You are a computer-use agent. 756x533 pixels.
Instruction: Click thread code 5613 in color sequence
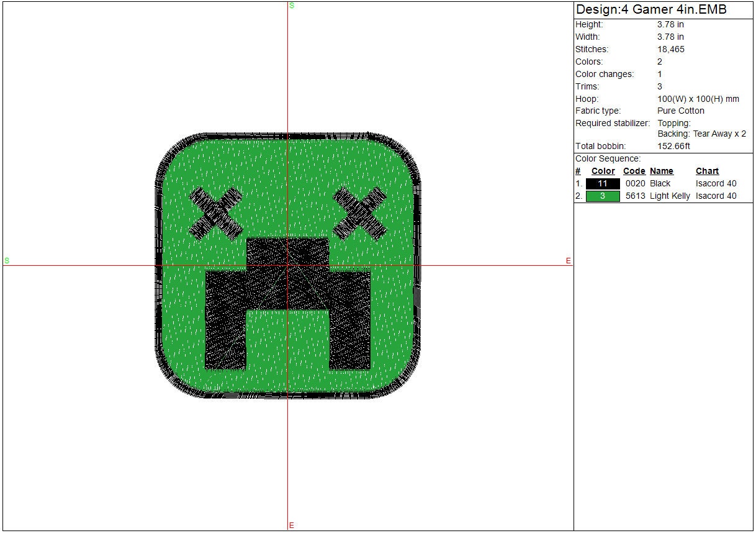635,196
